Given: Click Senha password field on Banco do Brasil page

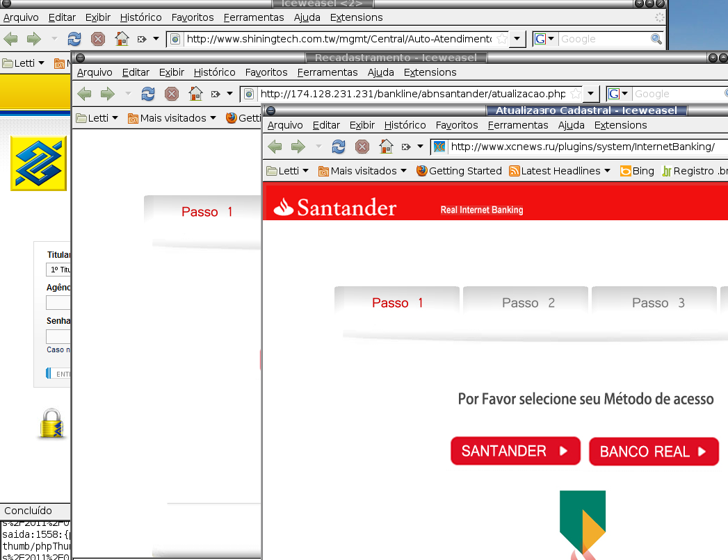Looking at the screenshot, I should pos(58,336).
